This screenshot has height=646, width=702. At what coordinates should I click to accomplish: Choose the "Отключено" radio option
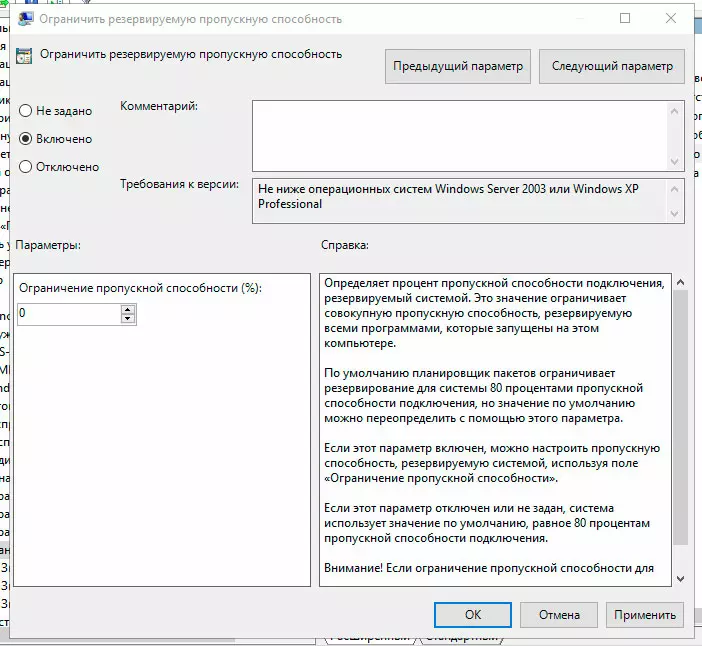[26, 167]
